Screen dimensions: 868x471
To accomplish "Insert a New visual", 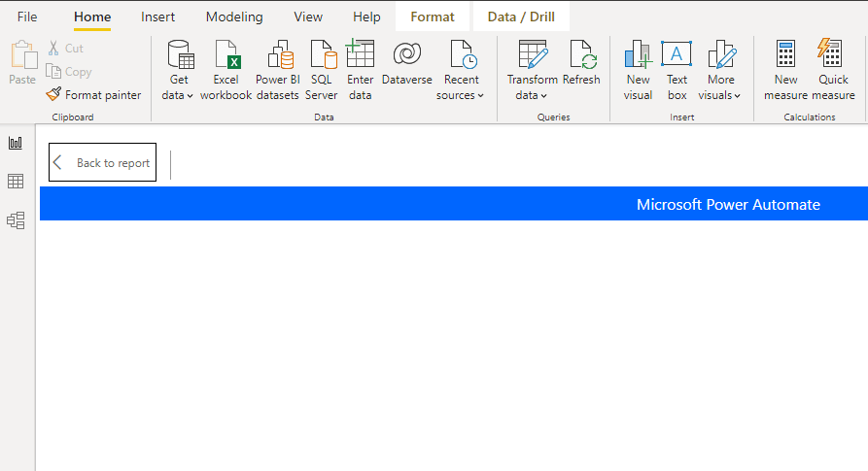I will coord(638,70).
